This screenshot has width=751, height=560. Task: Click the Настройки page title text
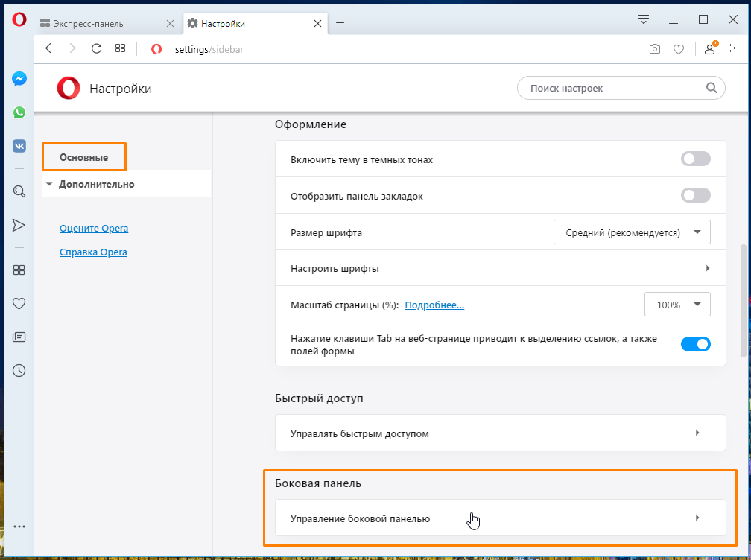tap(120, 89)
